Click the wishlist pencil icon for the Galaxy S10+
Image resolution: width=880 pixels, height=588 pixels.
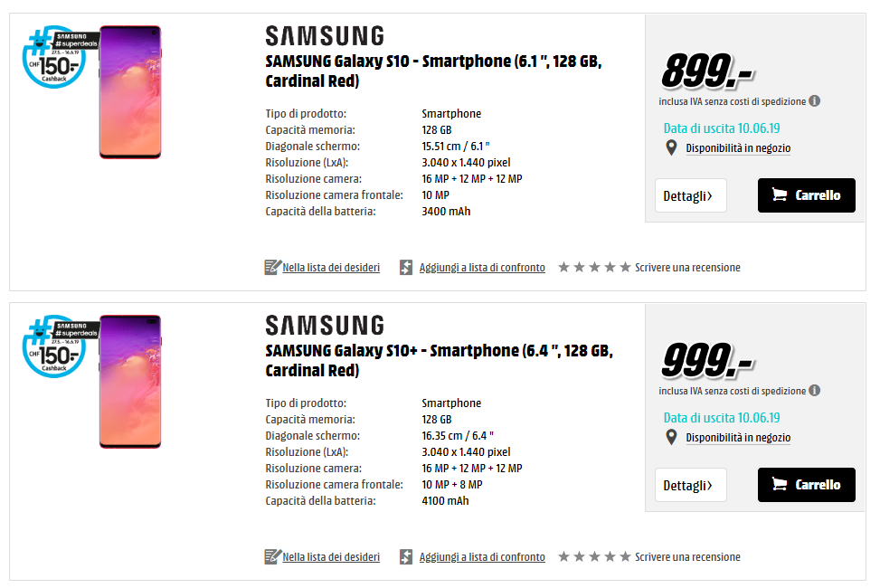pos(272,556)
